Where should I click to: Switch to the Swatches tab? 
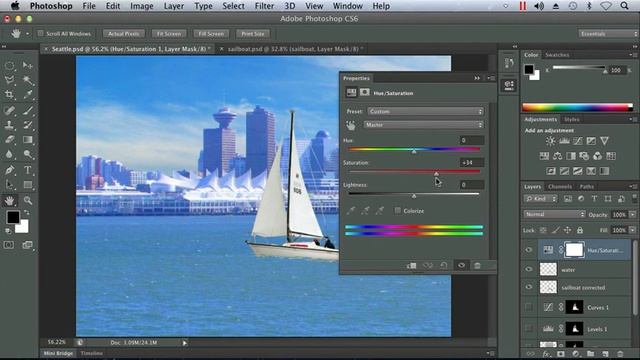point(557,55)
